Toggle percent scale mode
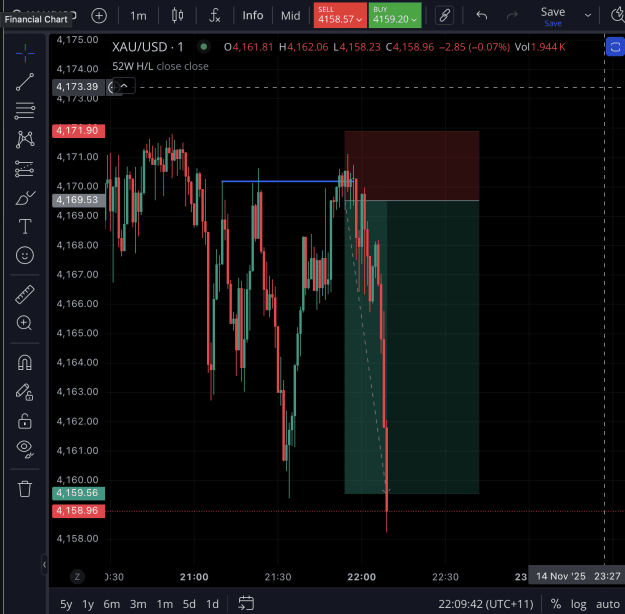 [556, 604]
